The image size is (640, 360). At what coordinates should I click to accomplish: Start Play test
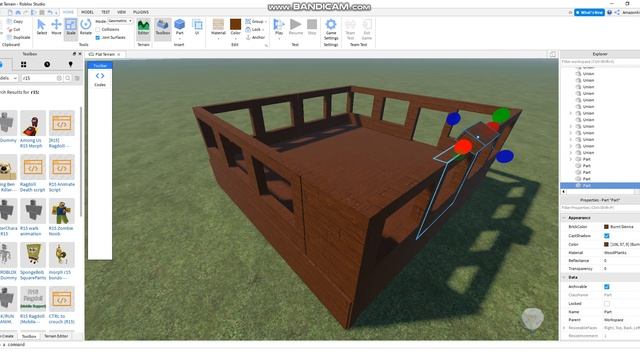click(x=279, y=25)
